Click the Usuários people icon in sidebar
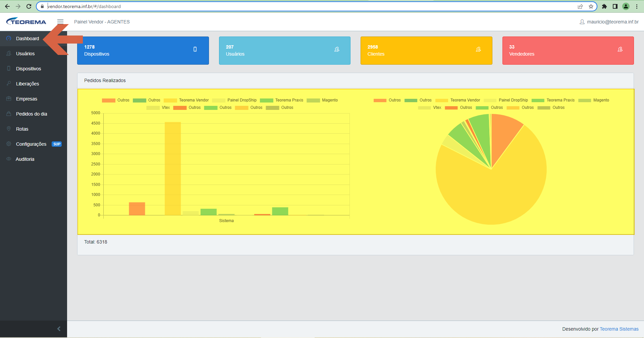Image resolution: width=644 pixels, height=338 pixels. click(9, 54)
